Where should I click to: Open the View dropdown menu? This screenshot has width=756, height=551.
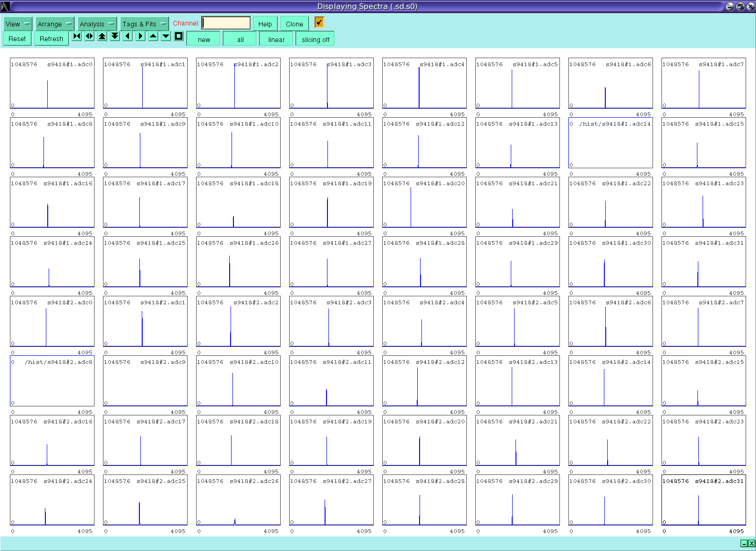pyautogui.click(x=18, y=24)
